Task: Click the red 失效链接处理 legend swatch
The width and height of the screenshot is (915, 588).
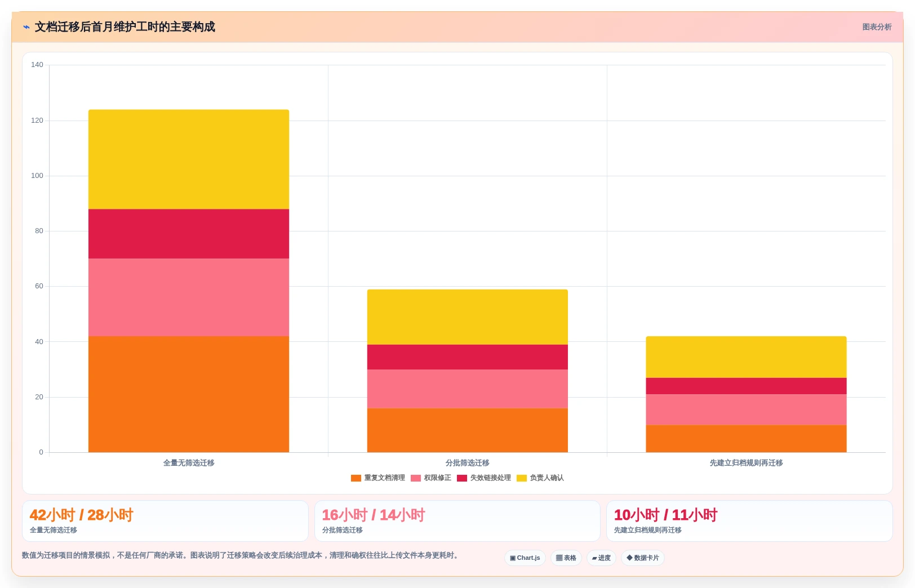Action: tap(462, 478)
